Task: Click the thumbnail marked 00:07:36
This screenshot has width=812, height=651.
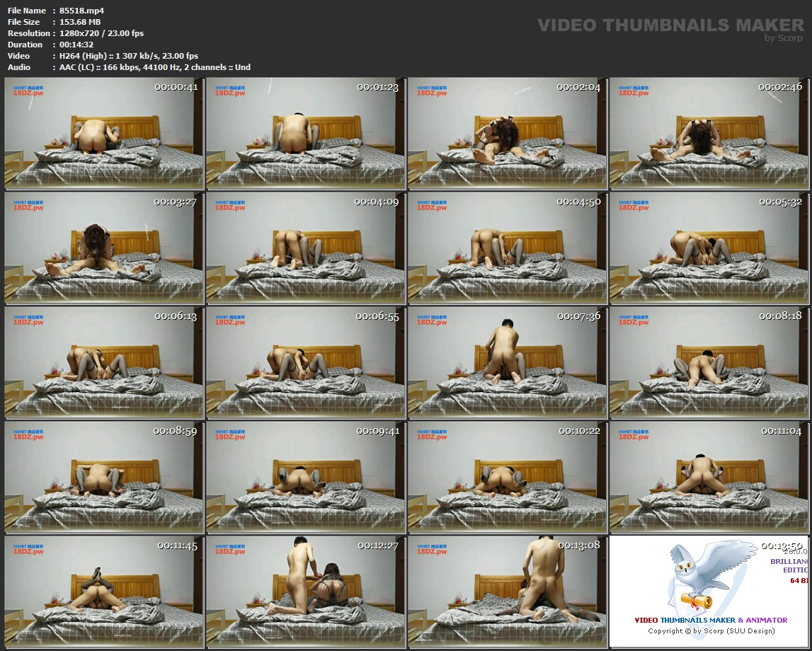Action: pos(508,363)
